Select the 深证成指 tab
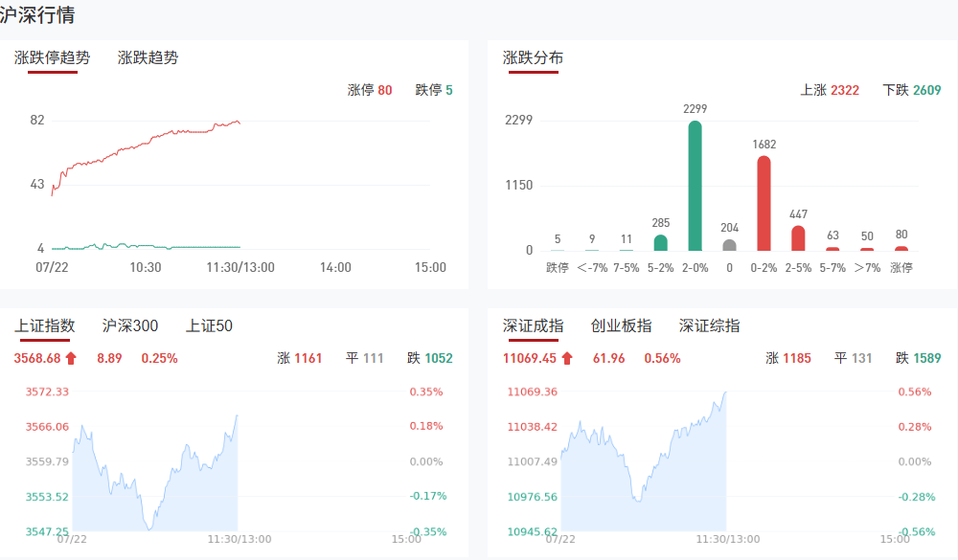Image resolution: width=958 pixels, height=560 pixels. (x=533, y=325)
